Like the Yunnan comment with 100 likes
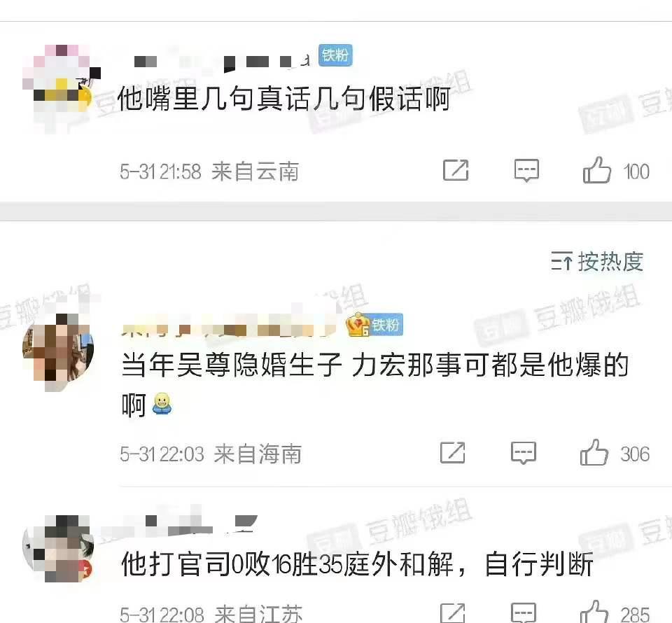672x623 pixels. pyautogui.click(x=596, y=171)
